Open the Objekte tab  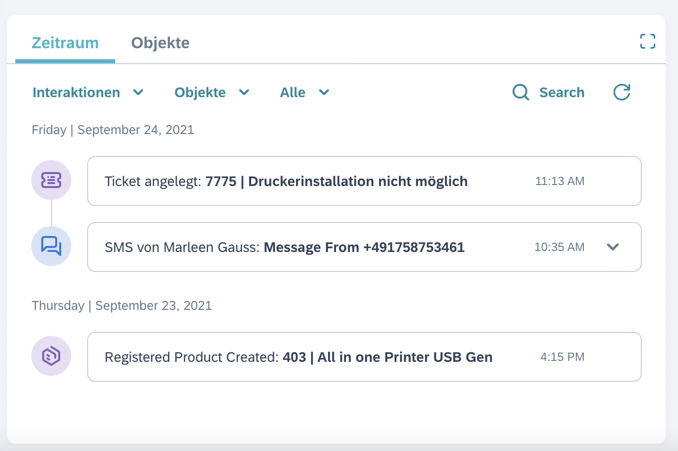(x=160, y=43)
